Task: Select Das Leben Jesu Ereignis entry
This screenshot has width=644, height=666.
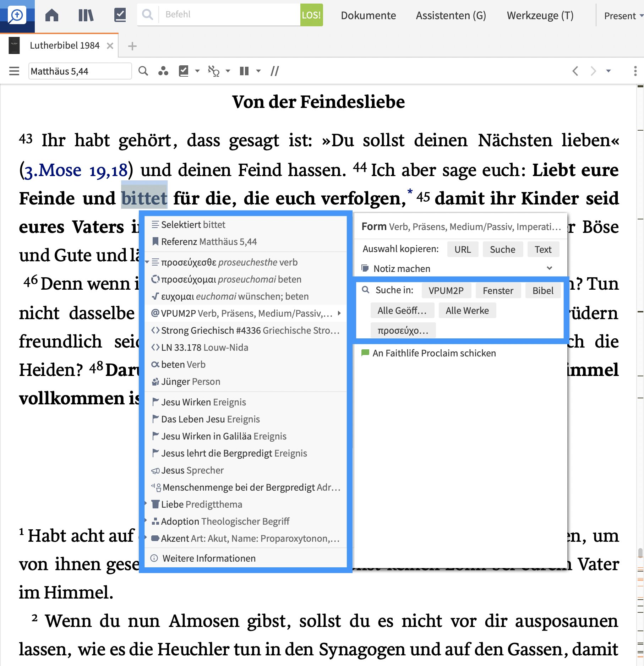Action: click(x=245, y=419)
